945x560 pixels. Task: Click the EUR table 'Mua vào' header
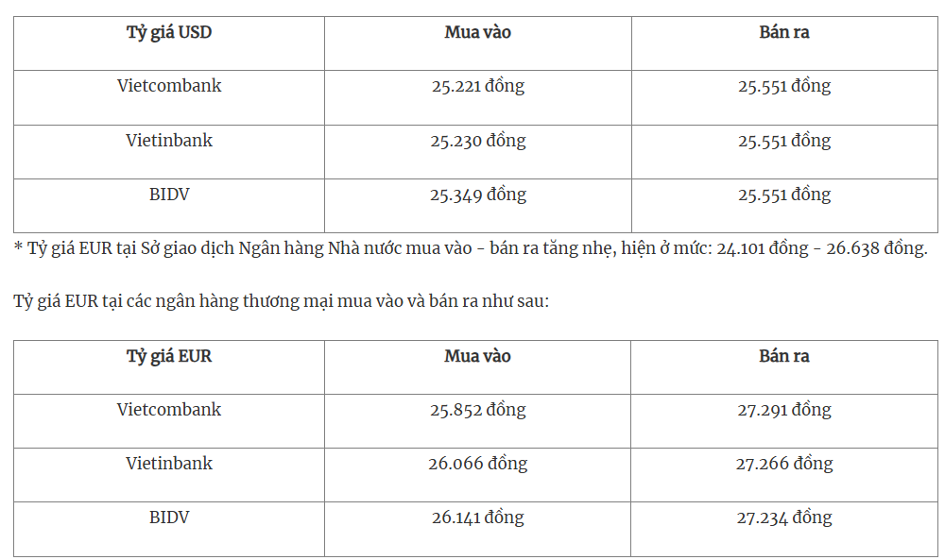478,356
